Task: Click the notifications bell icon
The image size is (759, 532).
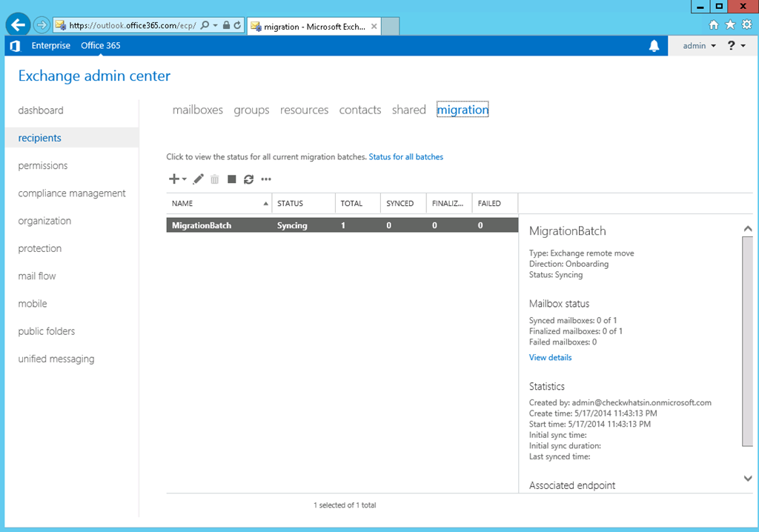Action: (x=654, y=45)
